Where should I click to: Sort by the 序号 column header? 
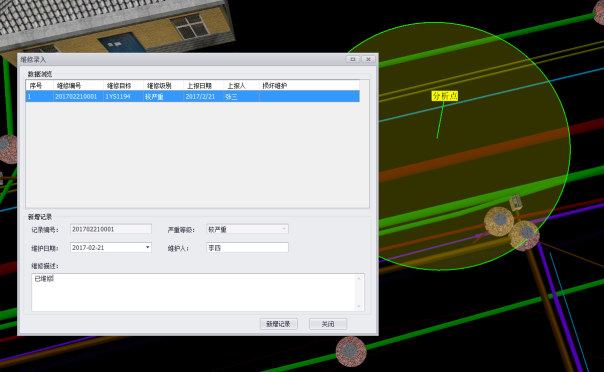[x=40, y=85]
